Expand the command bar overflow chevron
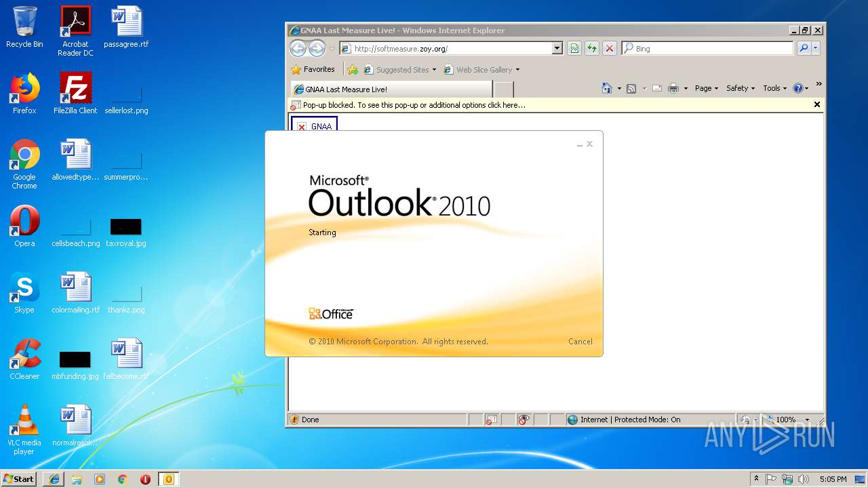 click(818, 84)
